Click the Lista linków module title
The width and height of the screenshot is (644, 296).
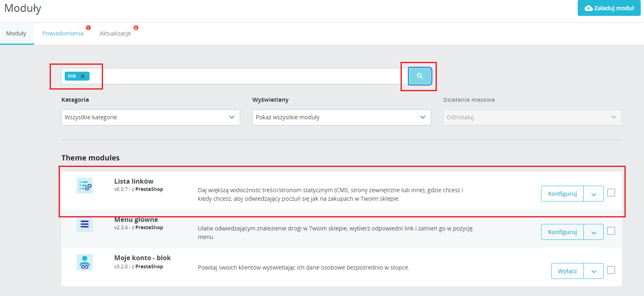tap(134, 181)
